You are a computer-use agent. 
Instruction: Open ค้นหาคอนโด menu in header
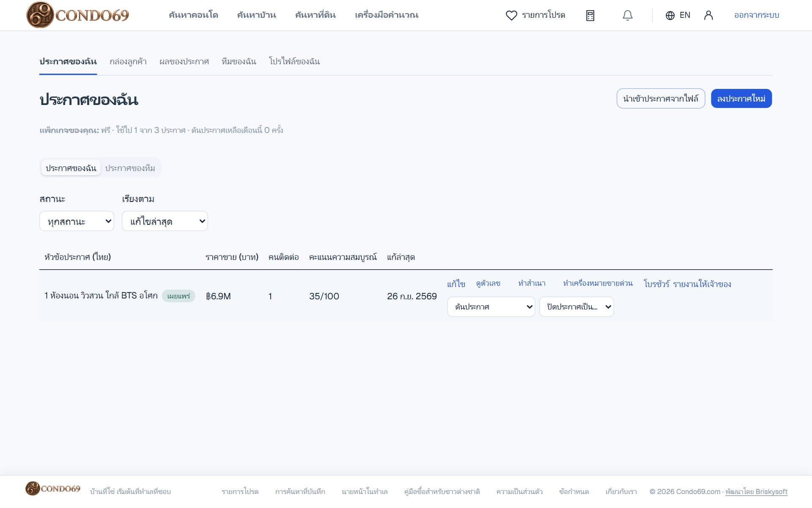[x=193, y=15]
